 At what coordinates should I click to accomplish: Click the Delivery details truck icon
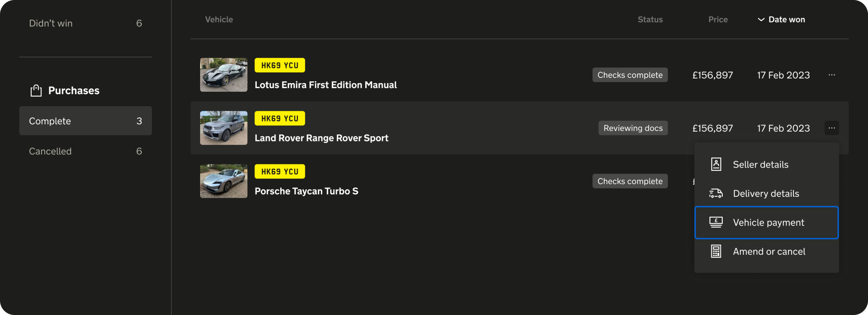[x=716, y=194]
